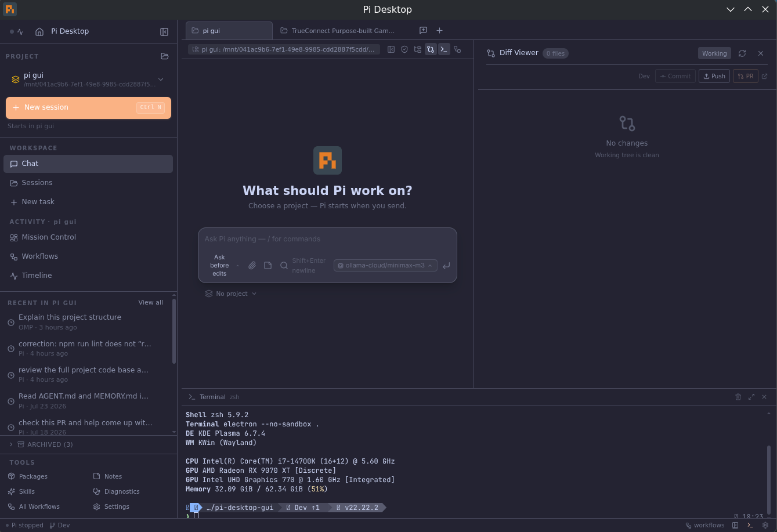Viewport: 777px width, 532px height.
Task: Click the Home icon beside Pi Desktop
Action: 39,32
